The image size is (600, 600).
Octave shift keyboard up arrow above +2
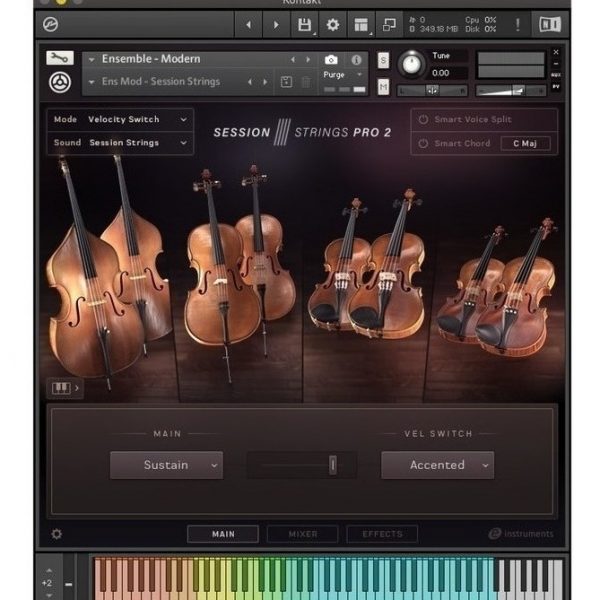pyautogui.click(x=49, y=571)
